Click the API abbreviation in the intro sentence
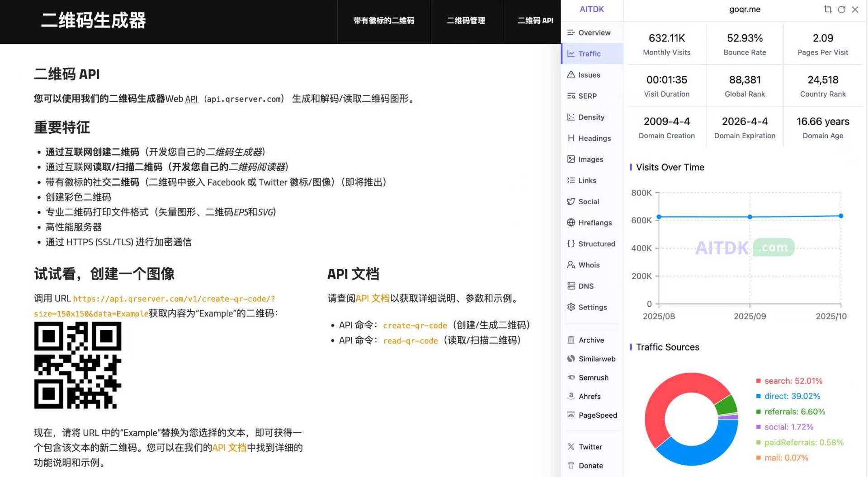 [191, 99]
